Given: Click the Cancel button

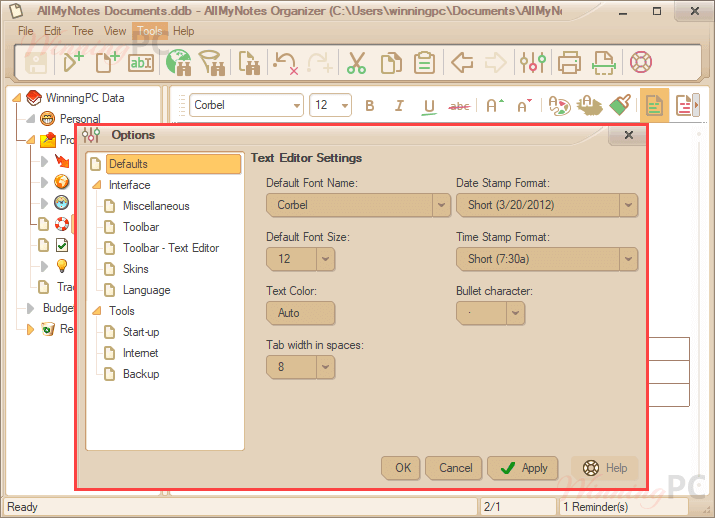Looking at the screenshot, I should point(454,468).
